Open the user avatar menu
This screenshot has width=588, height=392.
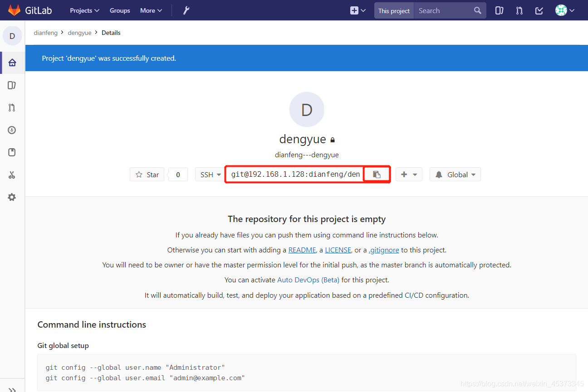tap(565, 10)
